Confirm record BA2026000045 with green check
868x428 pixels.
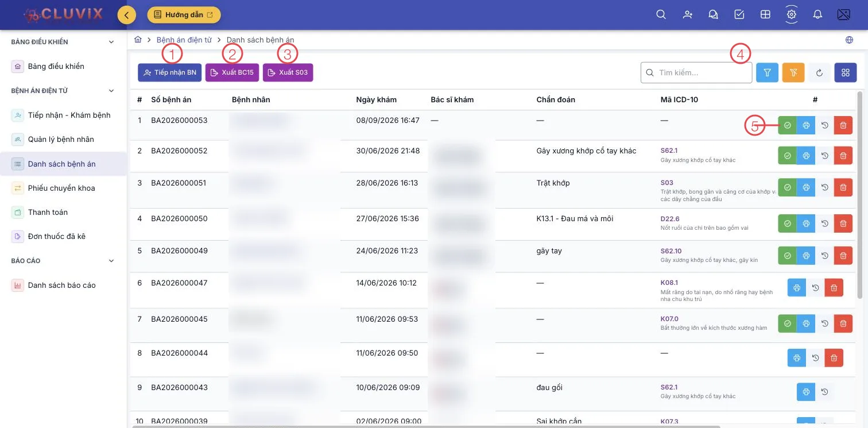[x=787, y=323]
